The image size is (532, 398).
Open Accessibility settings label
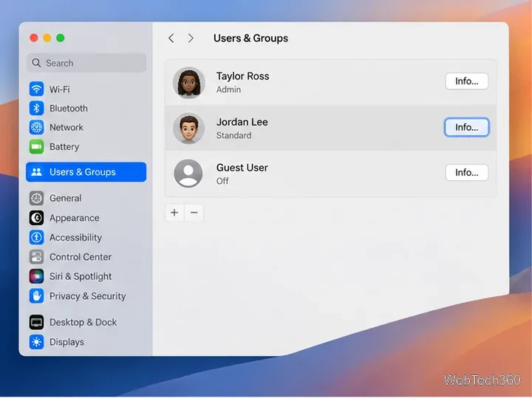click(x=75, y=238)
